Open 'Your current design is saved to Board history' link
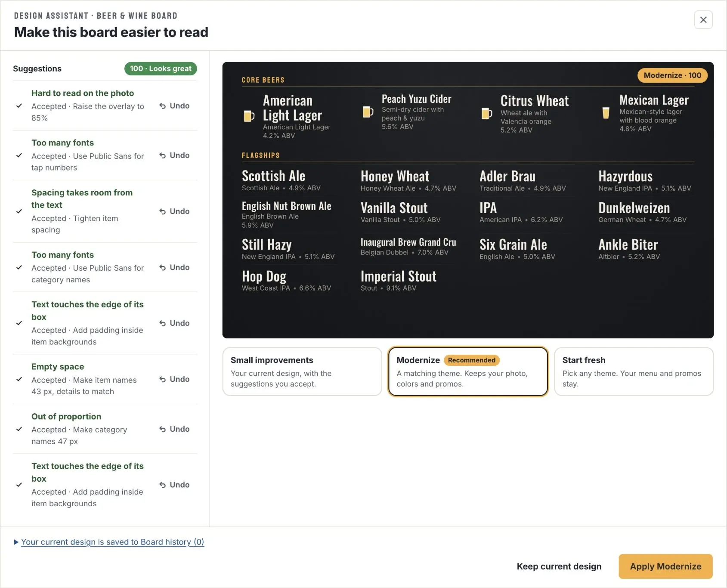This screenshot has height=588, width=727. pyautogui.click(x=112, y=542)
